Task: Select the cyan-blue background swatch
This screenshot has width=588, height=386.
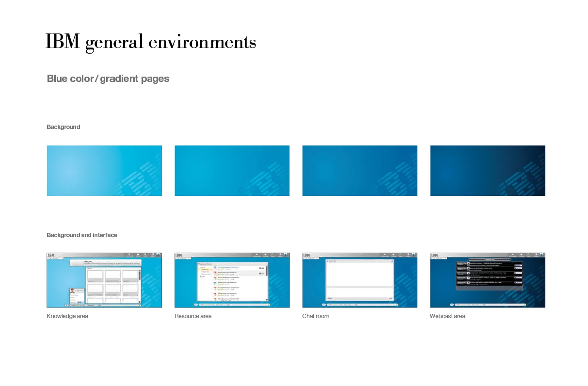Action: tap(232, 171)
